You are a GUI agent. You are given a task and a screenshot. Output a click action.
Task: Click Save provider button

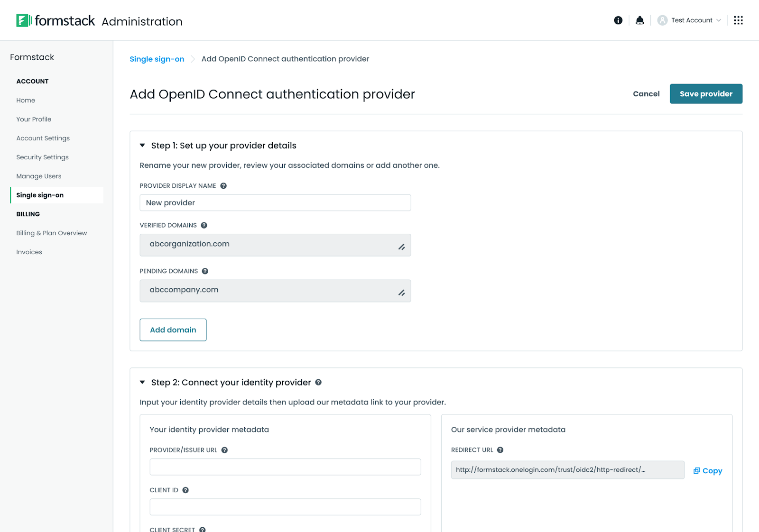pos(706,94)
